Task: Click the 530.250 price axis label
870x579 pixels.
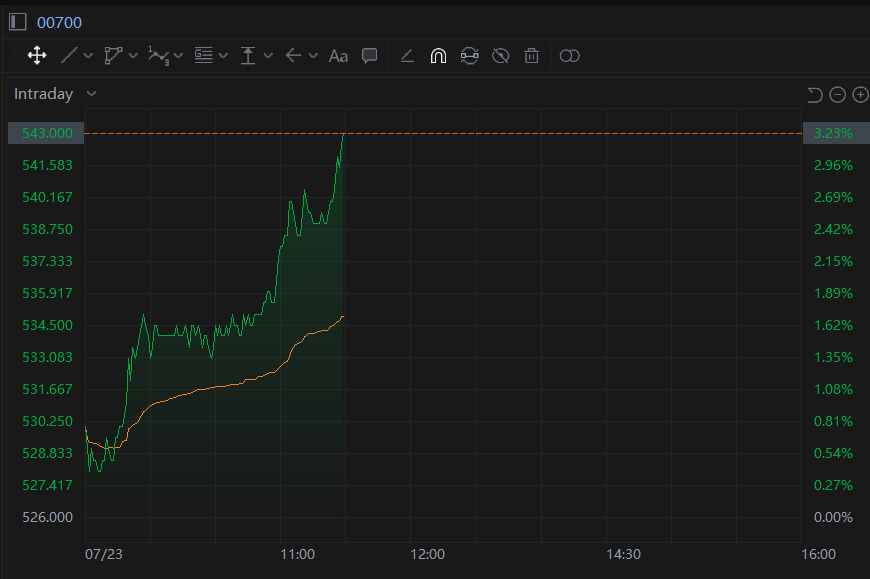Action: (x=47, y=421)
